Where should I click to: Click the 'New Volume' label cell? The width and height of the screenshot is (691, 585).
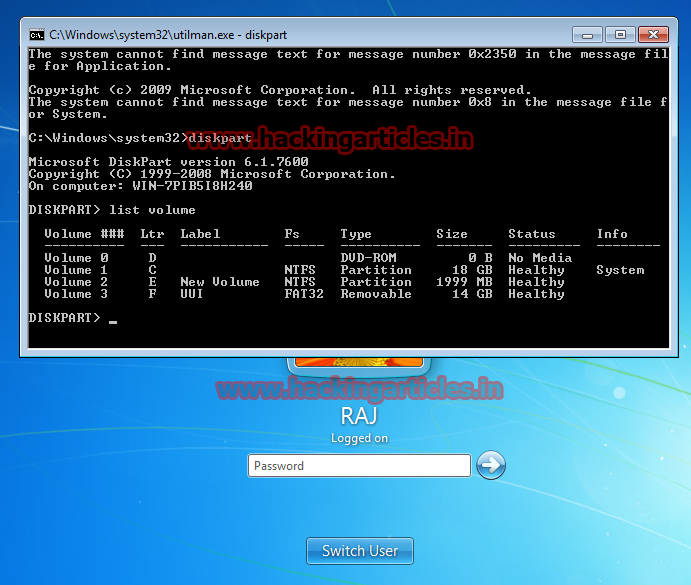tap(220, 282)
